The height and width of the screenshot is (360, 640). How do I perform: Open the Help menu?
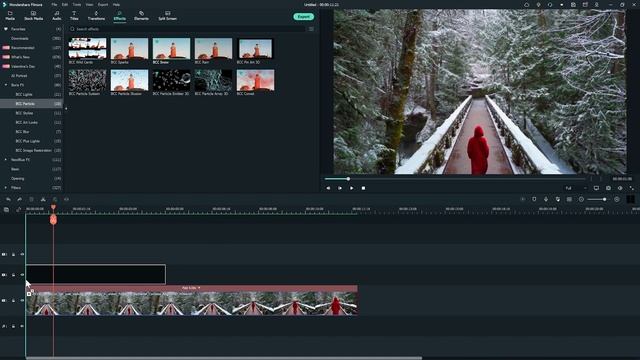pos(116,4)
